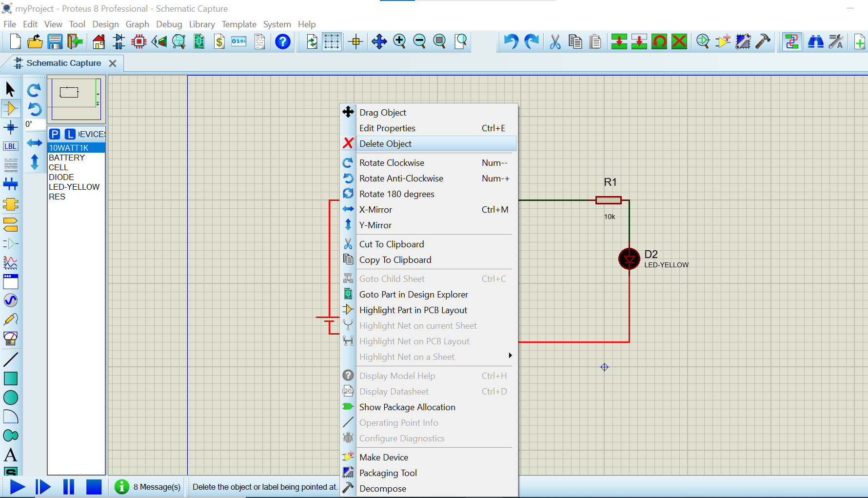The width and height of the screenshot is (868, 498).
Task: Click the Junction dot mode icon
Action: pyautogui.click(x=11, y=128)
